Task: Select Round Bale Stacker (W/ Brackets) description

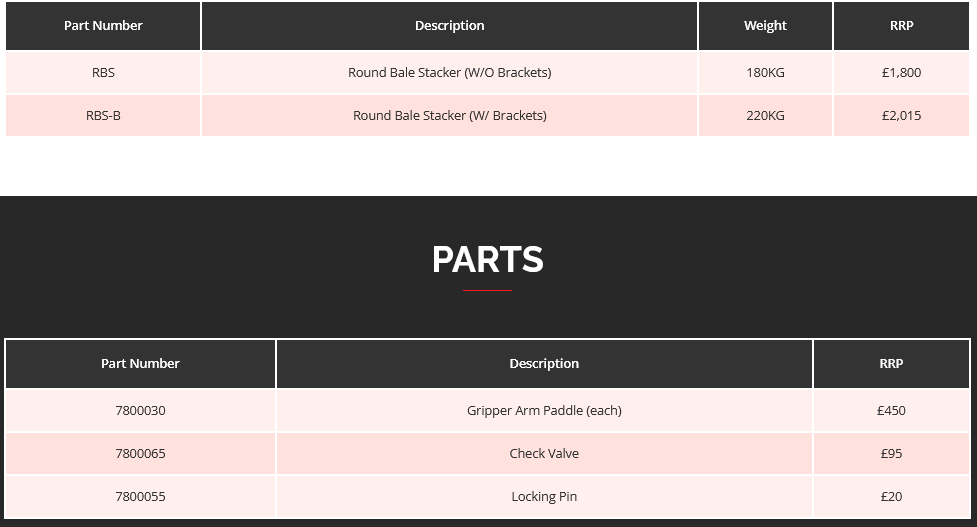Action: pyautogui.click(x=449, y=115)
